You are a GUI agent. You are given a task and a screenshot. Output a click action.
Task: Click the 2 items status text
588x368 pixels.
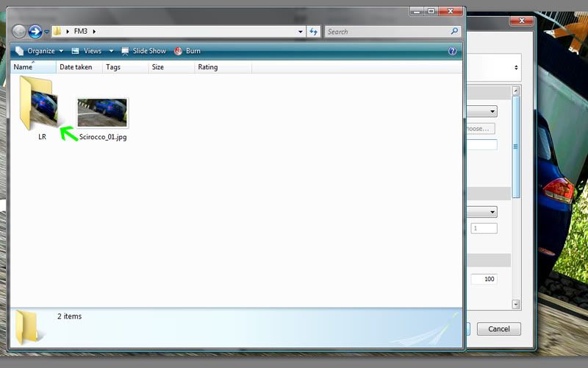(x=69, y=316)
